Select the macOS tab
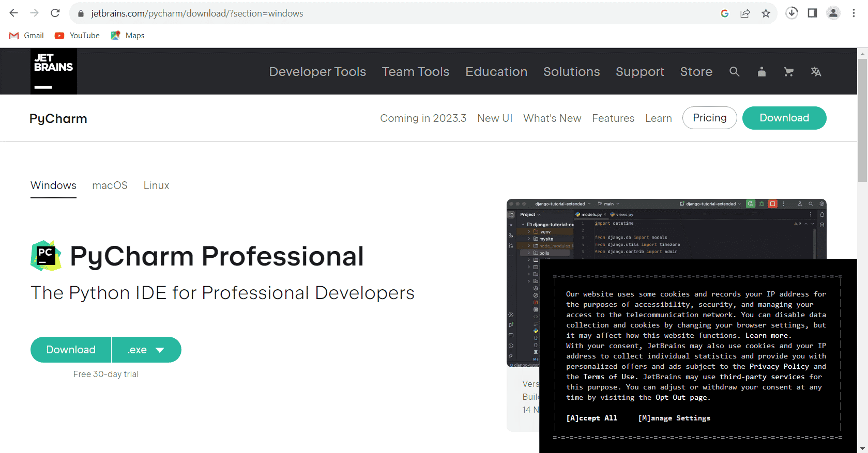Viewport: 868px width, 453px height. click(x=110, y=185)
